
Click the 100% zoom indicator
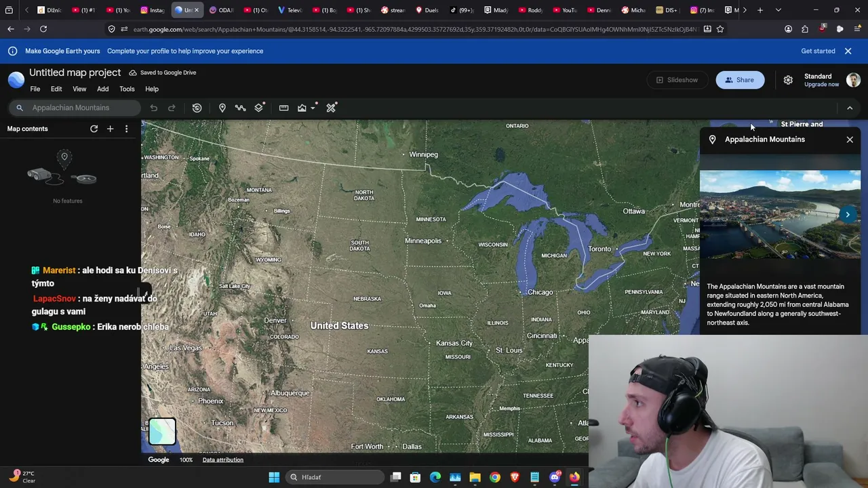186,460
